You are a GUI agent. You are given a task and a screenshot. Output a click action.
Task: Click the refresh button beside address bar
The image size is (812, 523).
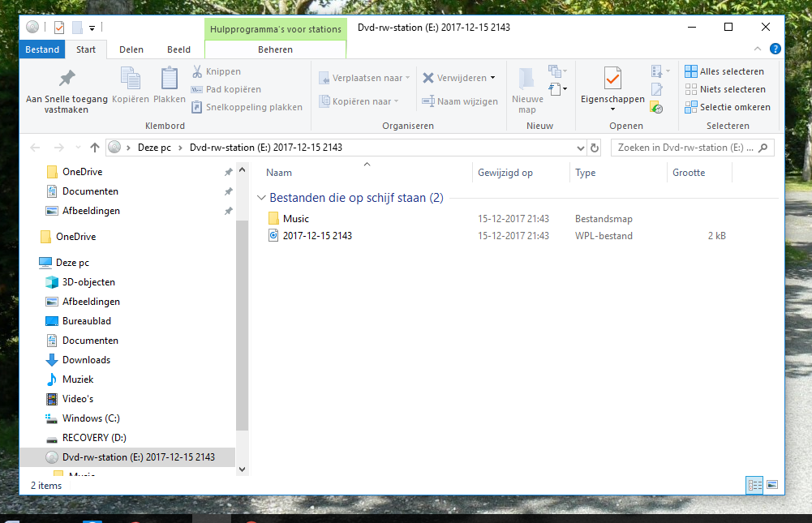pyautogui.click(x=595, y=148)
